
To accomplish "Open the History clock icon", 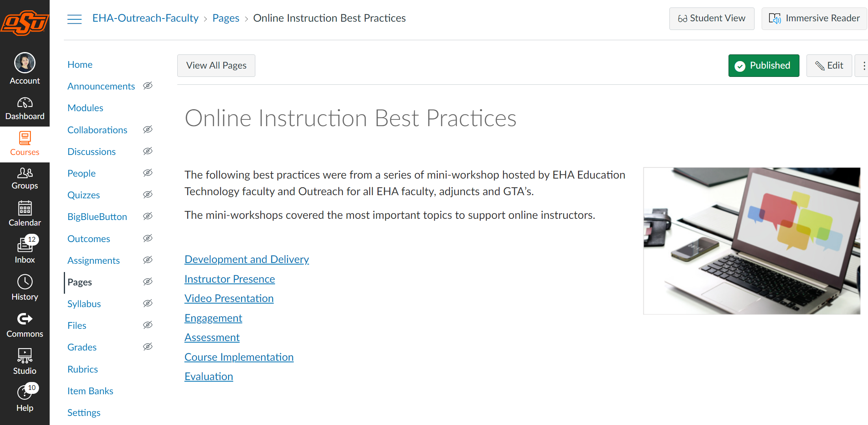I will pos(25,282).
